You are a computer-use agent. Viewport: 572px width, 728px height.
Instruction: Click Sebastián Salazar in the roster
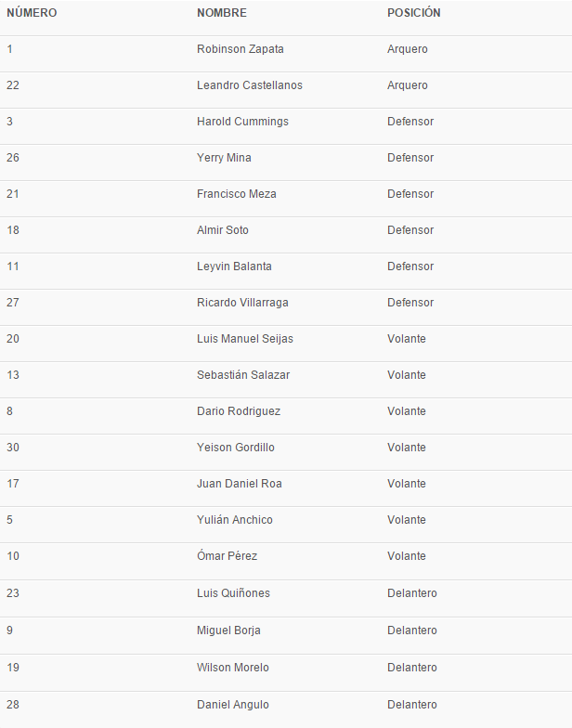[x=243, y=375]
